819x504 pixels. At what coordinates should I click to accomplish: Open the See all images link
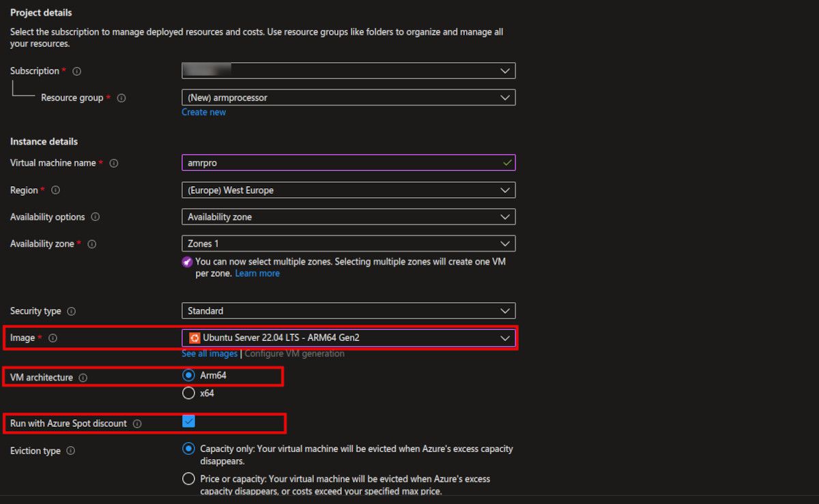(209, 354)
